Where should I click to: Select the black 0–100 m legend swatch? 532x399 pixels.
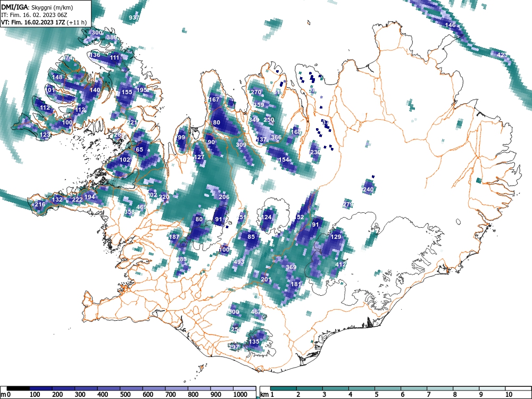(x=18, y=388)
